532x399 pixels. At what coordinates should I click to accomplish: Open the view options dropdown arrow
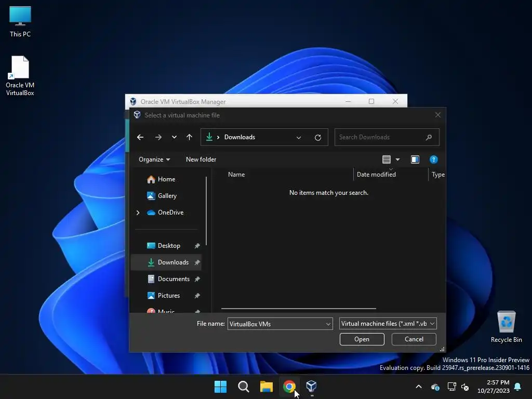point(397,159)
